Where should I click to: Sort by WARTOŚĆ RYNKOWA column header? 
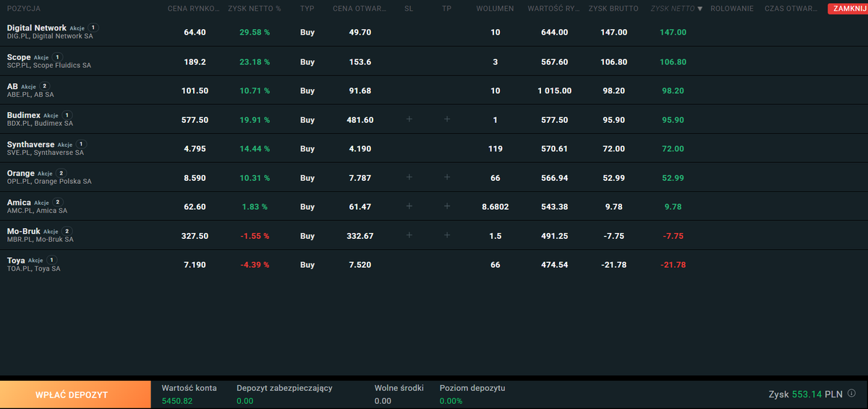coord(554,9)
